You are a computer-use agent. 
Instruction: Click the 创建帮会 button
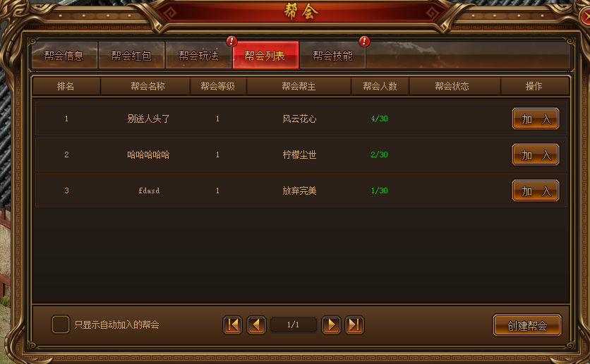coord(527,325)
